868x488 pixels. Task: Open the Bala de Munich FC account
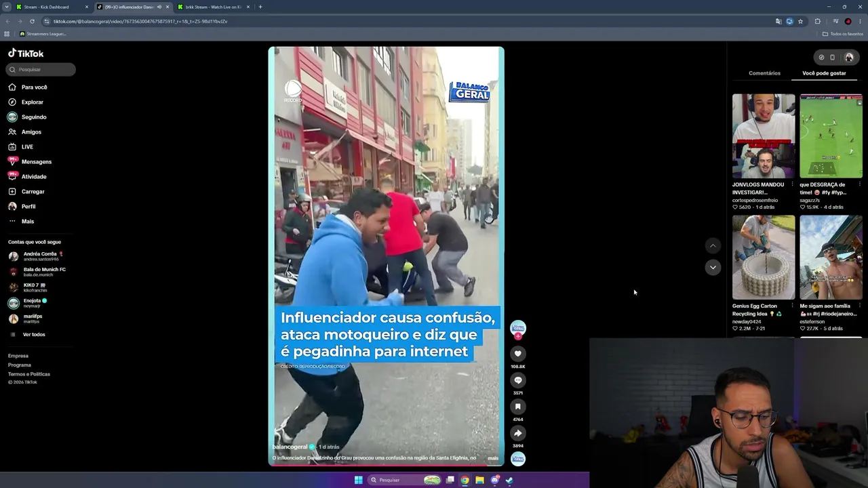(37, 272)
